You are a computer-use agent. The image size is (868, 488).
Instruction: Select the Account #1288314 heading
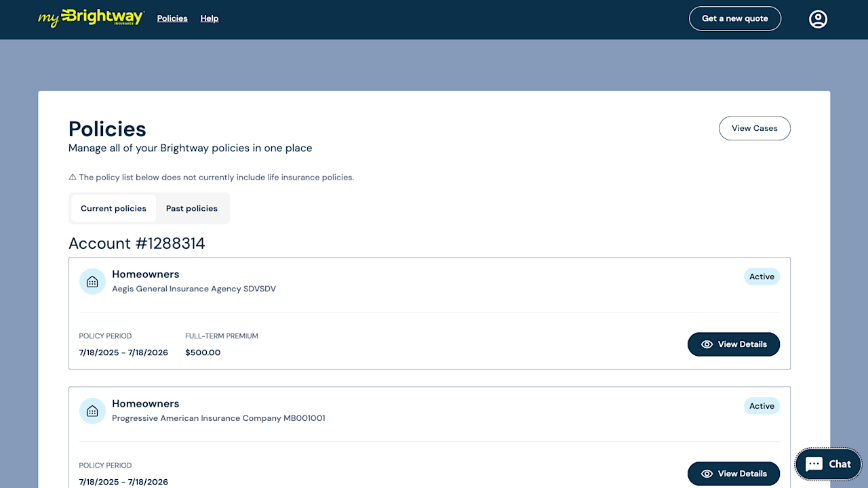tap(137, 243)
